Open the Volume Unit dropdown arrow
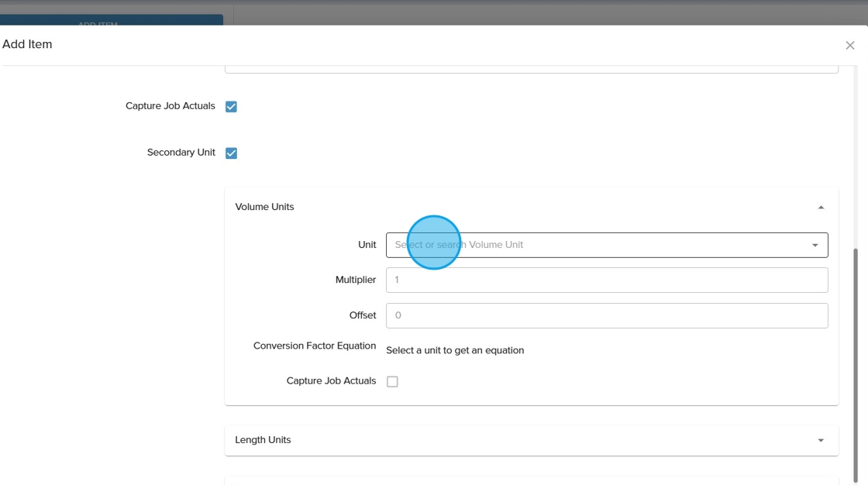 pyautogui.click(x=815, y=246)
